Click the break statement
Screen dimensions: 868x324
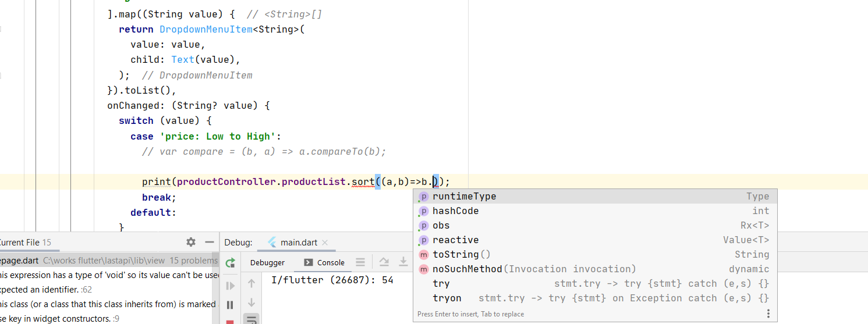pos(159,197)
